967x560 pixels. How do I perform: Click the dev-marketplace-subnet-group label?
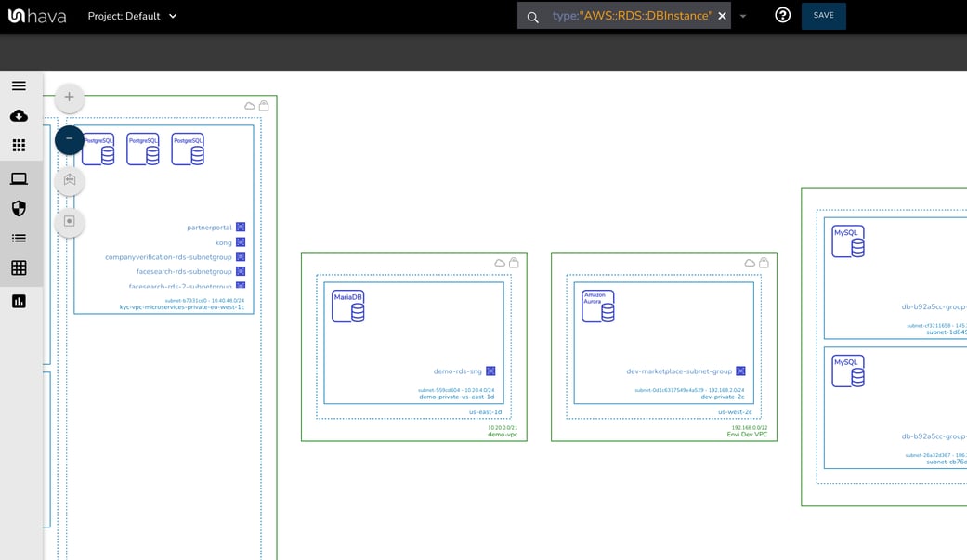pyautogui.click(x=679, y=371)
